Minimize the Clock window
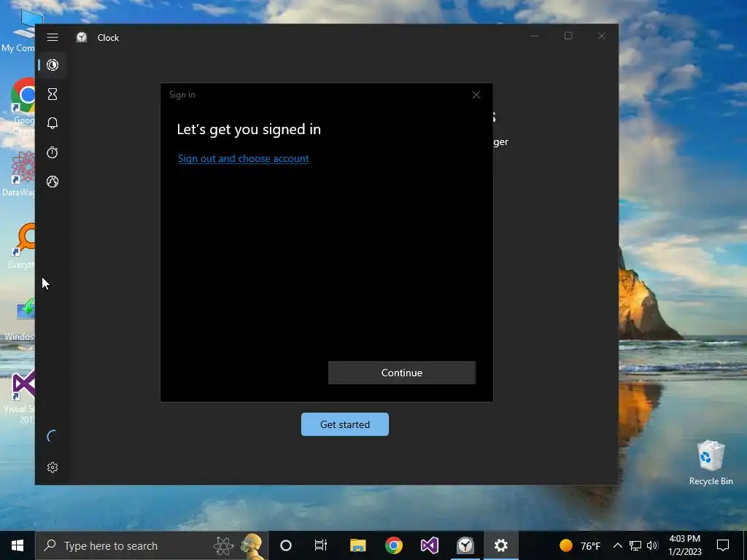The image size is (747, 560). click(535, 36)
